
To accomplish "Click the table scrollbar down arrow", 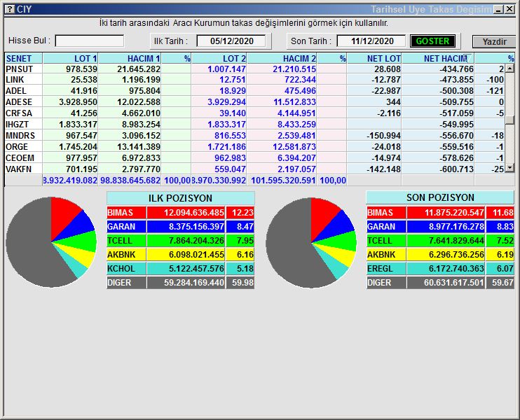I will point(510,168).
